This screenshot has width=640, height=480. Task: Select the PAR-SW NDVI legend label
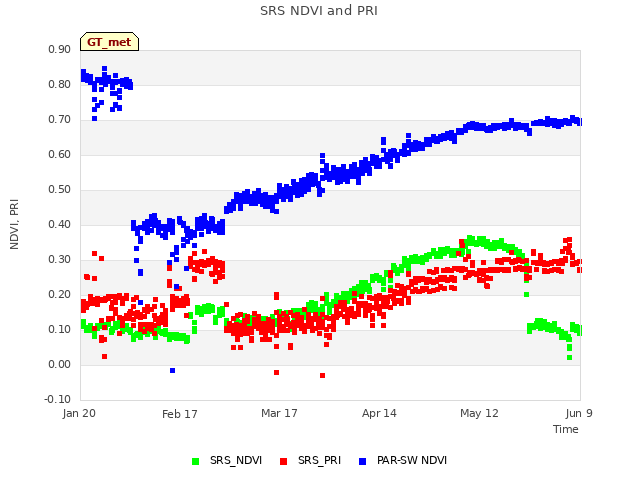[x=412, y=460]
